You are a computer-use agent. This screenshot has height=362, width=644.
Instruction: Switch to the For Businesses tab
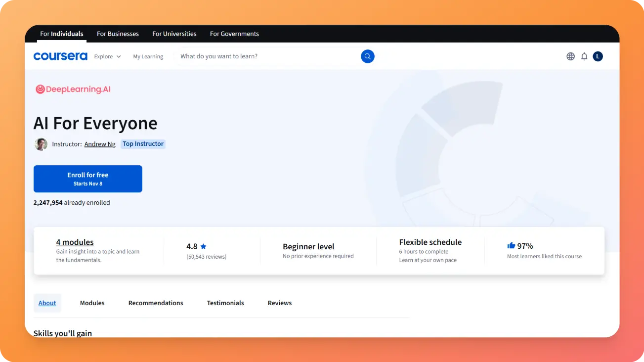118,34
